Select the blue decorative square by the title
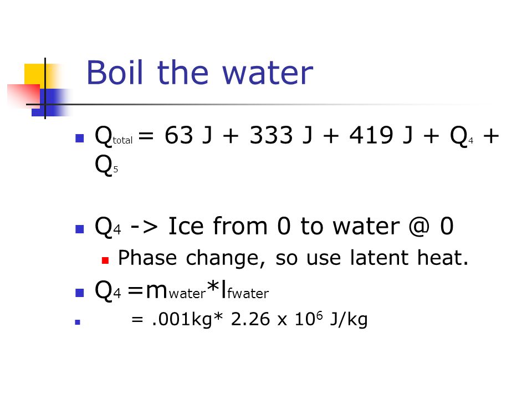The height and width of the screenshot is (399, 532). 51,103
